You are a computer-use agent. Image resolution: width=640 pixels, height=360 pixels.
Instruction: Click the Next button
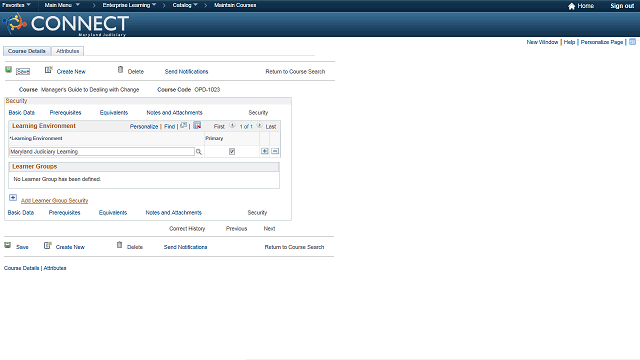[269, 229]
